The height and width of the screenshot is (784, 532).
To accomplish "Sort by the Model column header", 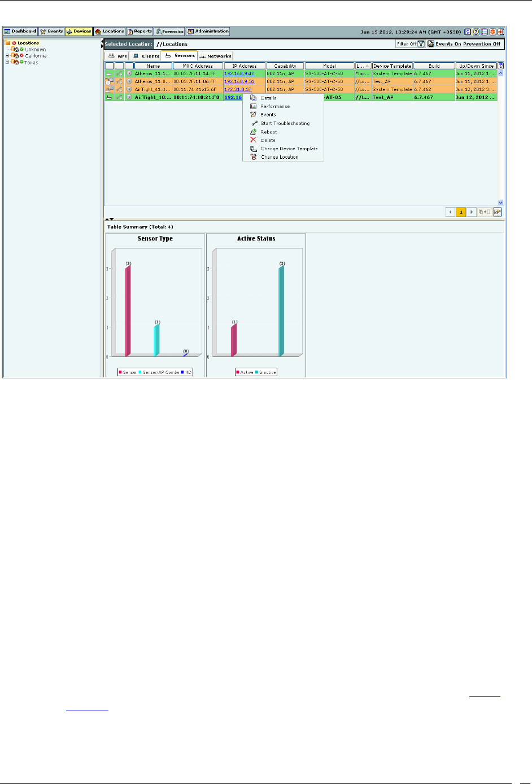I will (330, 66).
